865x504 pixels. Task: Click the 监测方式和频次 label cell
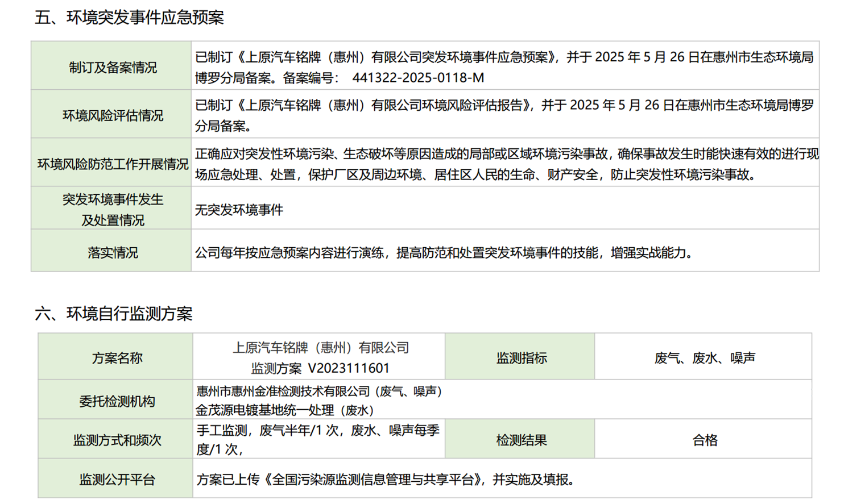click(116, 439)
